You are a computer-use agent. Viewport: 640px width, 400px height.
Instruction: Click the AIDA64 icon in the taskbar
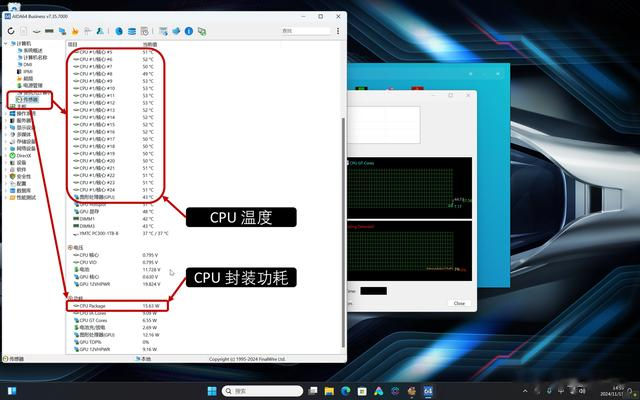[428, 391]
